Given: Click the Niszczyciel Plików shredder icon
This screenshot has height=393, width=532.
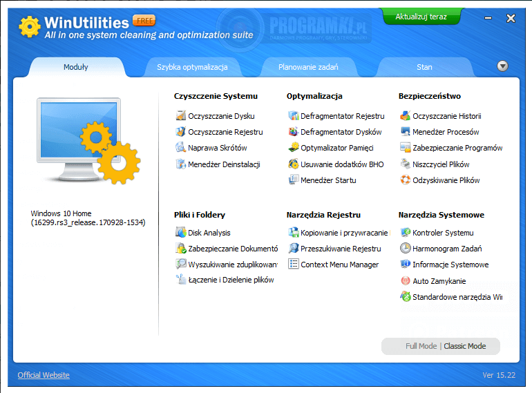Looking at the screenshot, I should tap(405, 164).
